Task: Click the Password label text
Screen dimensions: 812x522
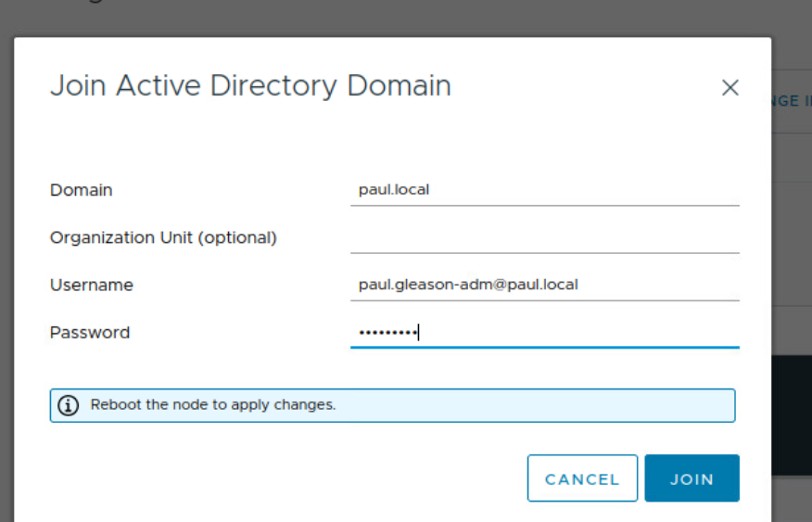Action: 90,332
